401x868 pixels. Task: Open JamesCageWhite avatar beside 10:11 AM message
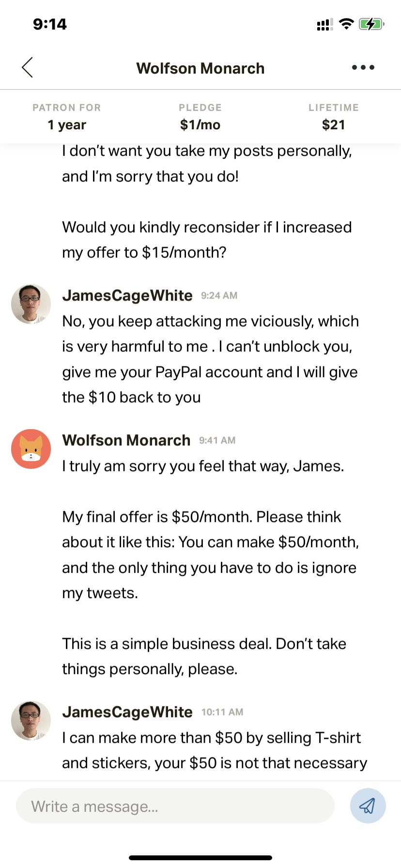31,721
